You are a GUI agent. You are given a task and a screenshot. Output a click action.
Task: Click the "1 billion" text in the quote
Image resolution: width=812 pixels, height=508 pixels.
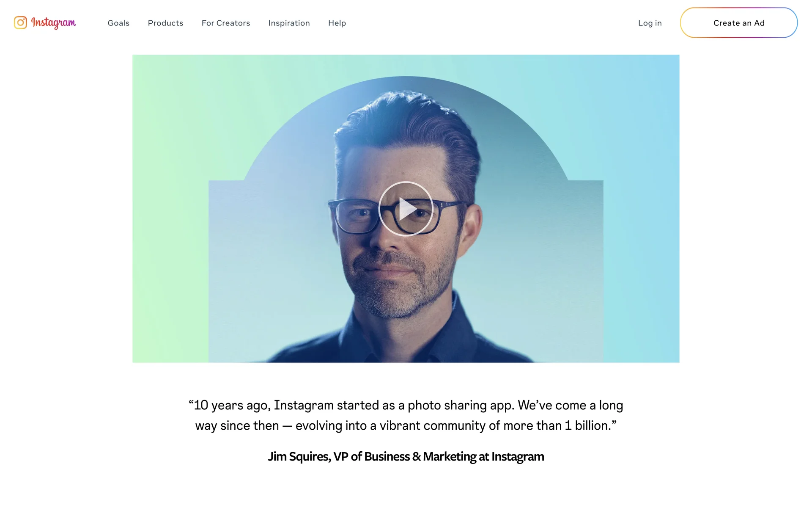(x=588, y=425)
